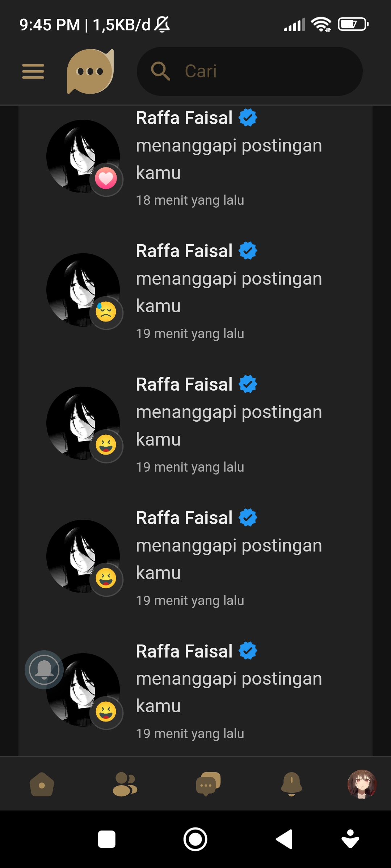Open the third Raffa Faisal avatar
Screen dimensions: 391x868
[x=83, y=423]
